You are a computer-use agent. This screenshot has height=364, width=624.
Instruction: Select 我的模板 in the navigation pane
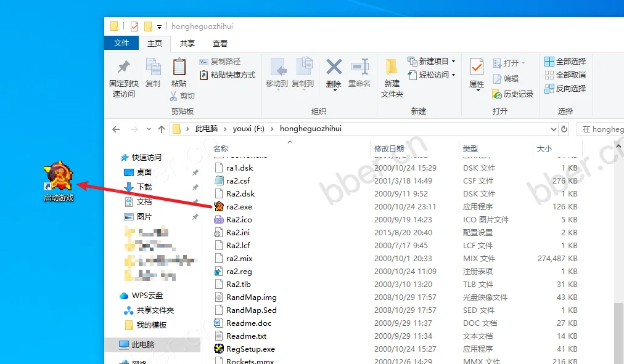(146, 325)
